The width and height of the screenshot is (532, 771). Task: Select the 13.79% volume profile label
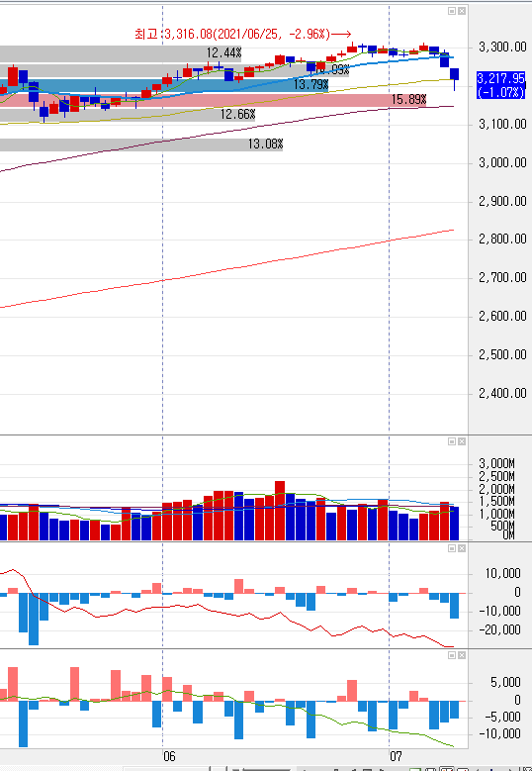[310, 84]
